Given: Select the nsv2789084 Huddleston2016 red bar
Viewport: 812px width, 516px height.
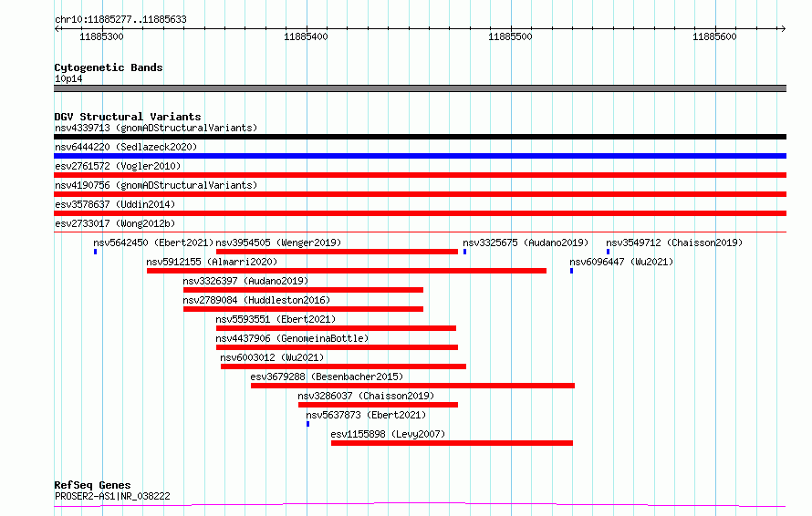Looking at the screenshot, I should 303,309.
